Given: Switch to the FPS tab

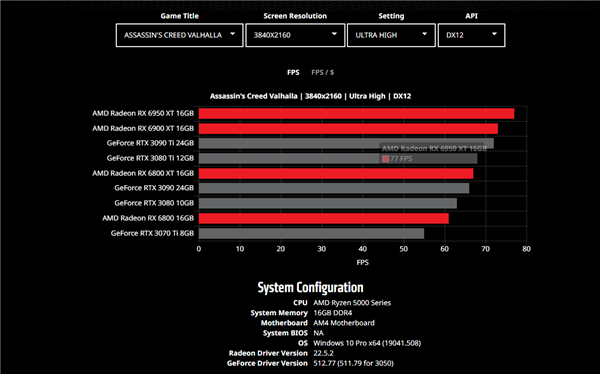Looking at the screenshot, I should point(293,72).
